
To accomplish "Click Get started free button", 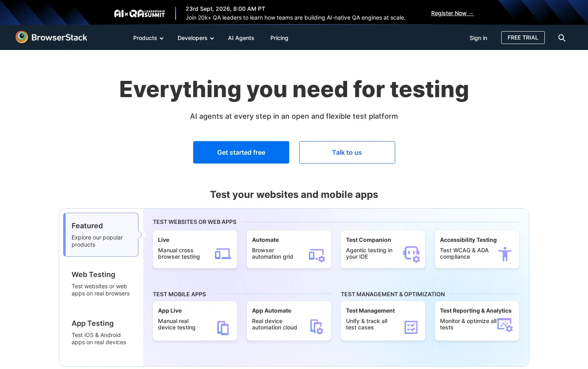I will pos(241,152).
